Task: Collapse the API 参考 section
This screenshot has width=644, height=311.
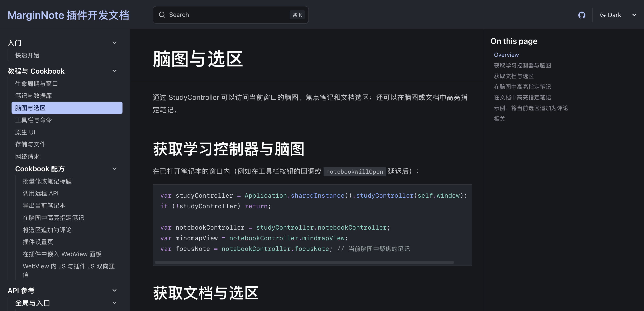Action: (x=115, y=290)
